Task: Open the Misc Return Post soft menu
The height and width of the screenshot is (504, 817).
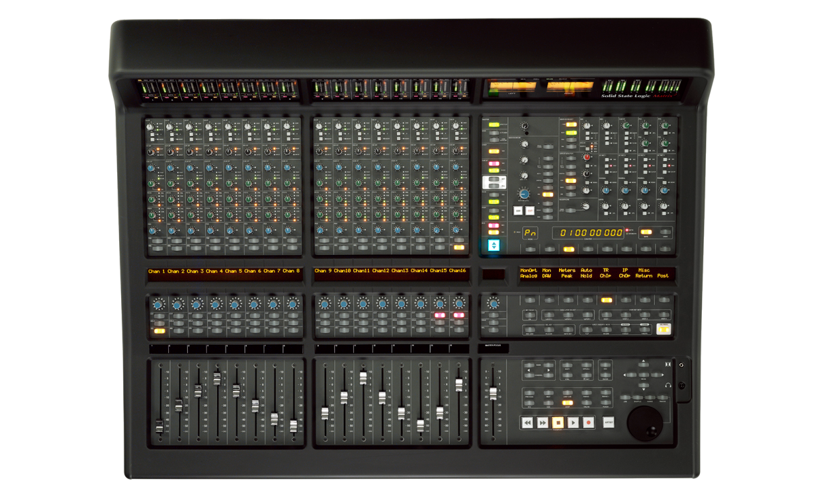Action: pos(653,273)
